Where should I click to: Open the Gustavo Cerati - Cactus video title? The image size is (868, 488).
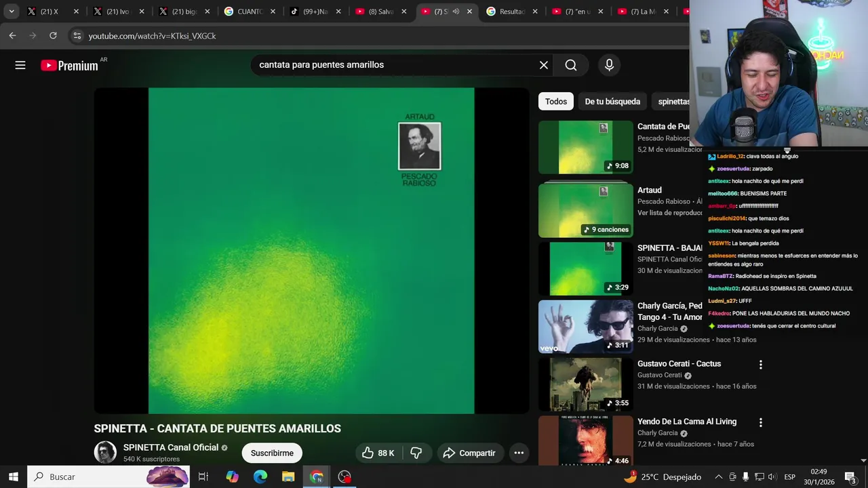679,364
